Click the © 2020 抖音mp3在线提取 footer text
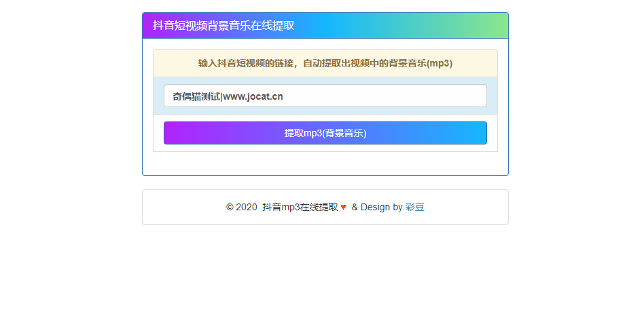Screen dimensions: 644x329 point(282,207)
